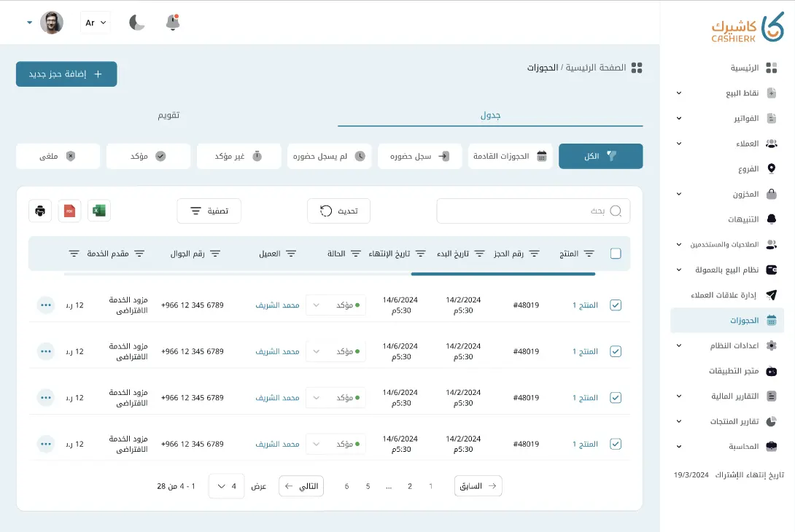The height and width of the screenshot is (532, 795).
Task: Open the rows-per-page dropdown showing 4
Action: click(x=226, y=486)
